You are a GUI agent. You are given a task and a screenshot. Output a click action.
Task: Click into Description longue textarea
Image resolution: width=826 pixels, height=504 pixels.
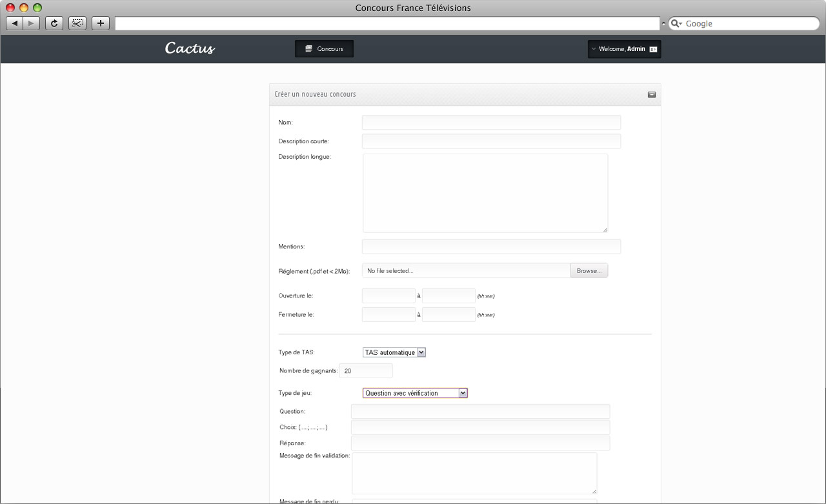pyautogui.click(x=485, y=193)
